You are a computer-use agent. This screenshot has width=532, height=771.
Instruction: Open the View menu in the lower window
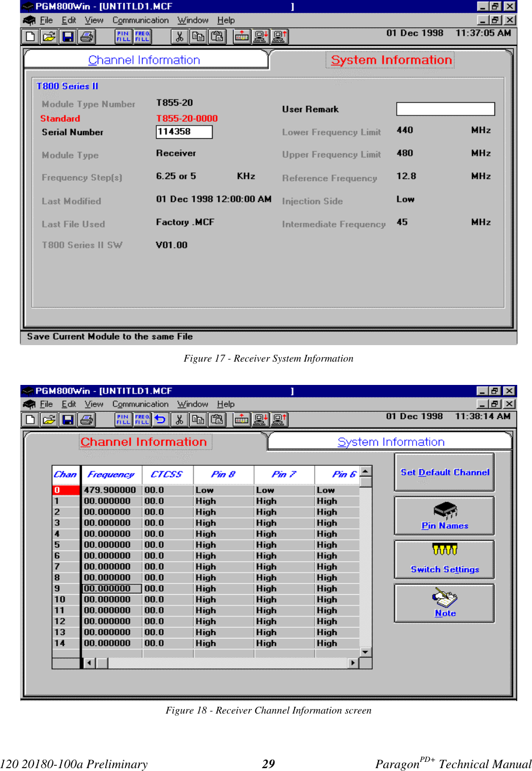pyautogui.click(x=94, y=404)
